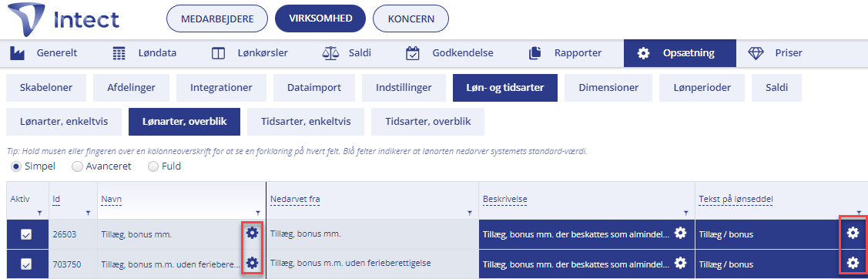
Task: Open Priser with the diamond icon
Action: (775, 53)
